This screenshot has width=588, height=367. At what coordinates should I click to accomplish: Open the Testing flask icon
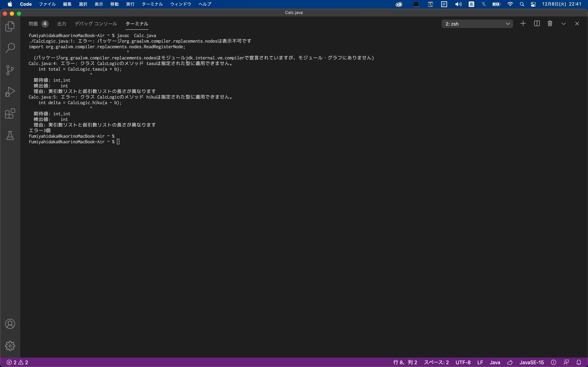click(x=10, y=135)
